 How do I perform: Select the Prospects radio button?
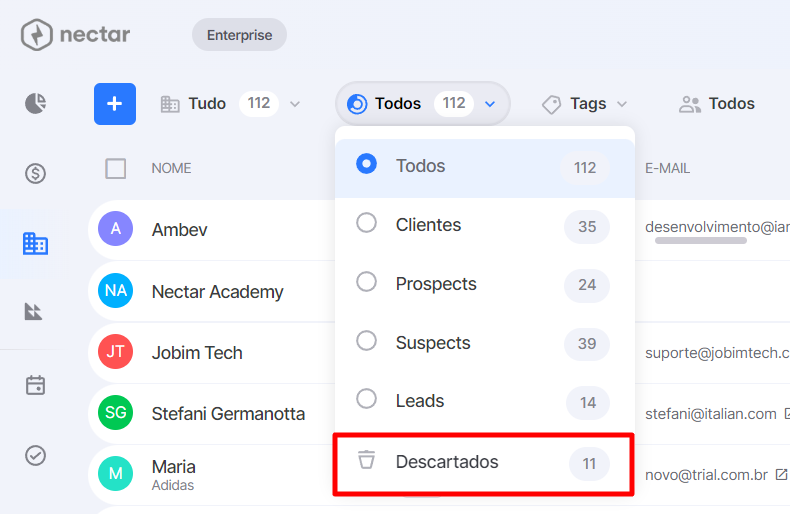366,282
